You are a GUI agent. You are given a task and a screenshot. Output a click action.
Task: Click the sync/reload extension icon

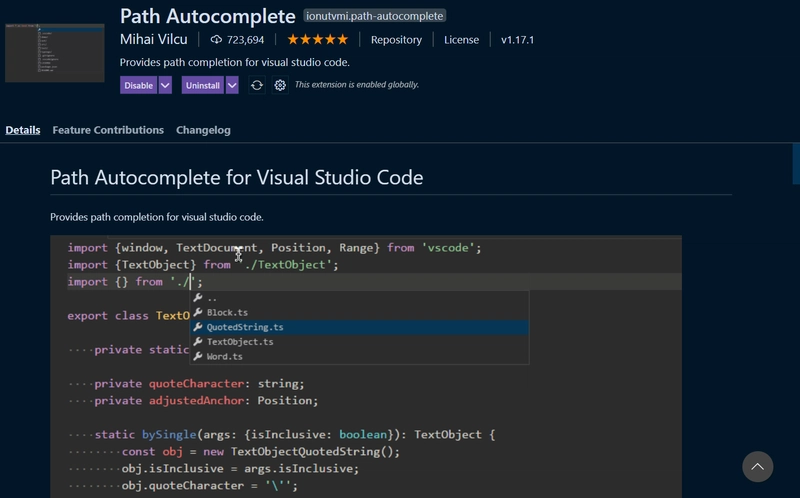pyautogui.click(x=257, y=85)
